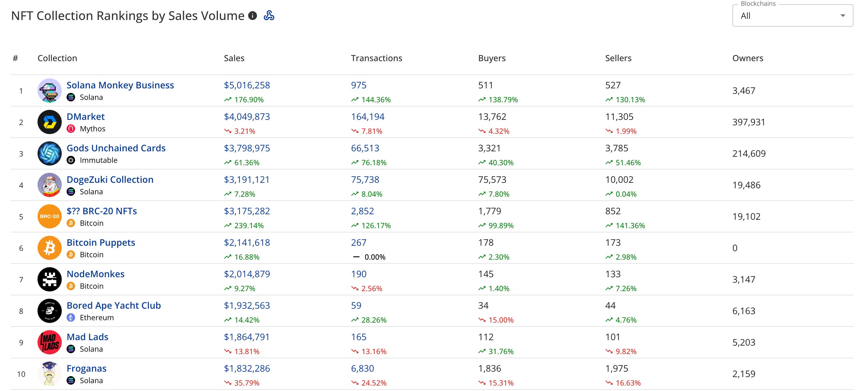Click Solana Monkey Business sales amount $5,016,258
868x391 pixels.
[x=247, y=85]
